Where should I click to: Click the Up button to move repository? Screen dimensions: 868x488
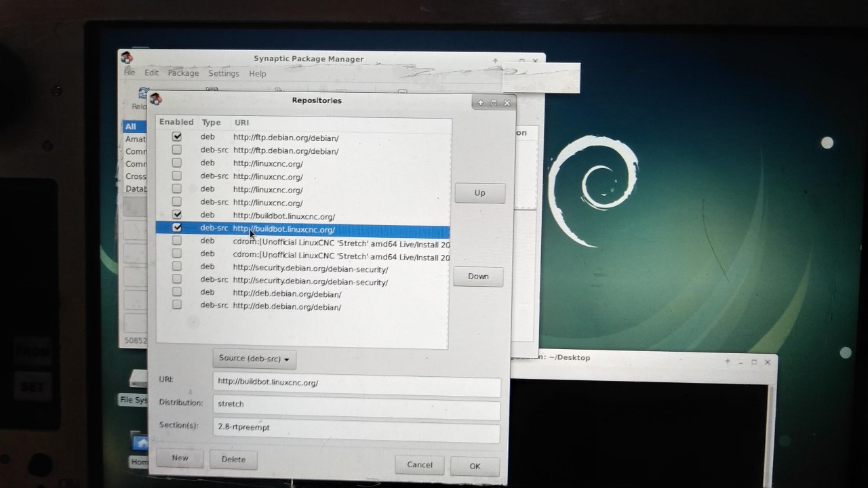(479, 193)
